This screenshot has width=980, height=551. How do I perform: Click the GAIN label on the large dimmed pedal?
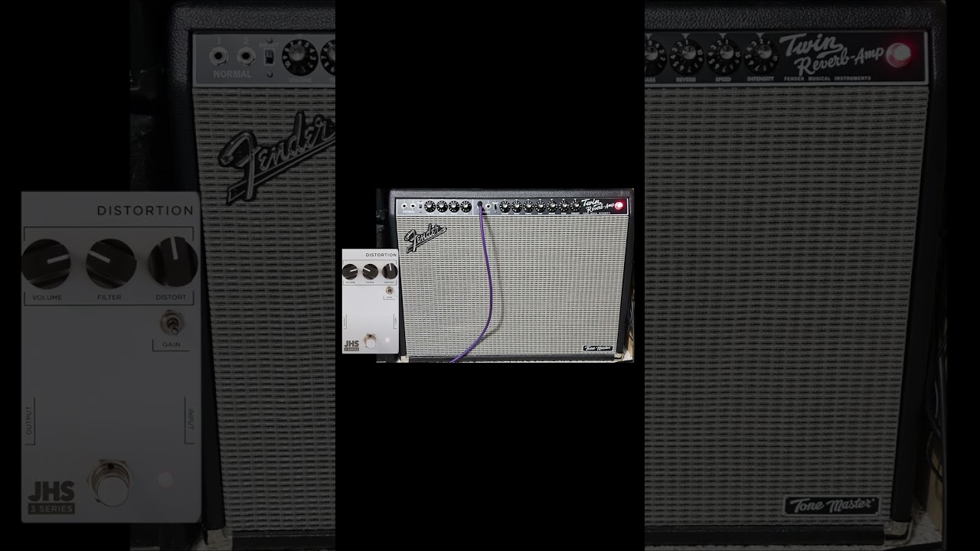pyautogui.click(x=171, y=345)
